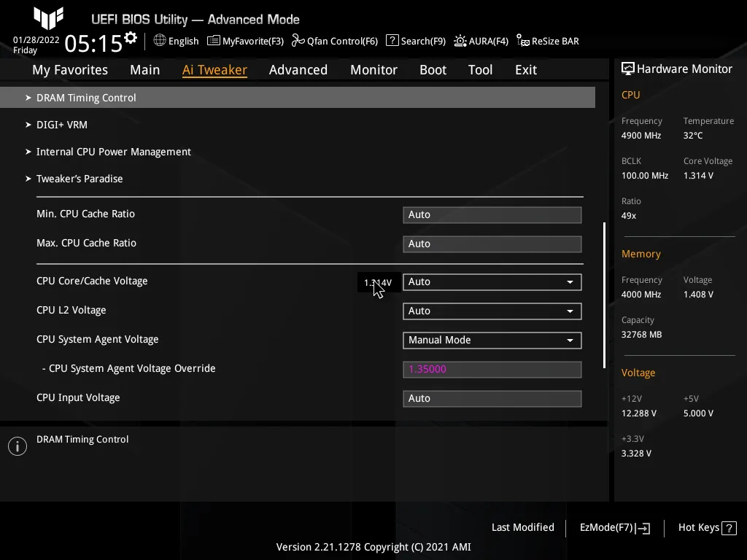
Task: Click CPU frequency value 4900 MHz
Action: click(x=641, y=136)
